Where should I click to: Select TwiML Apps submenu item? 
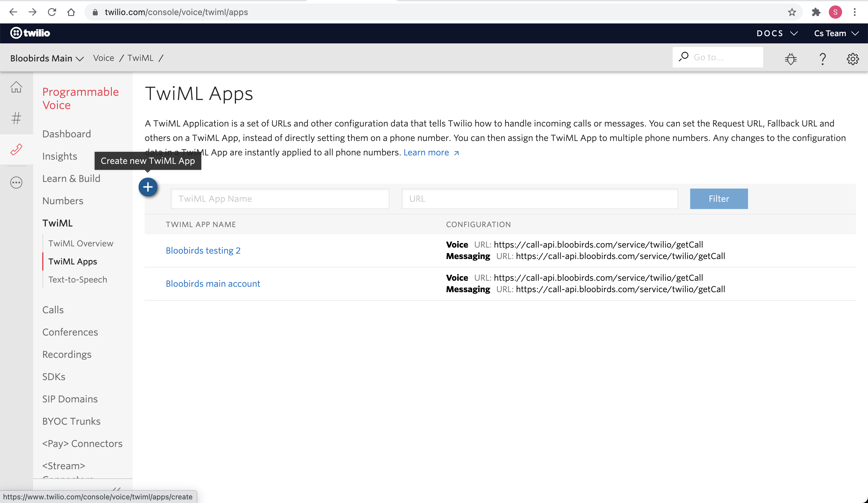tap(73, 261)
